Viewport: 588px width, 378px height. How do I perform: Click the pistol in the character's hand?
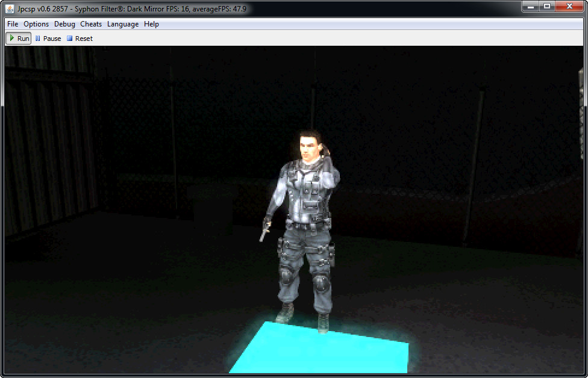click(x=264, y=231)
